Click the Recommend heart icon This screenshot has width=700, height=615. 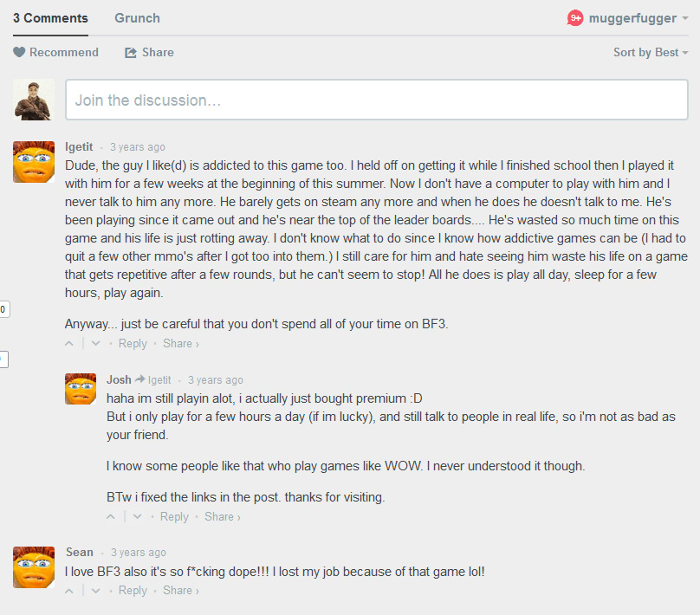[19, 53]
